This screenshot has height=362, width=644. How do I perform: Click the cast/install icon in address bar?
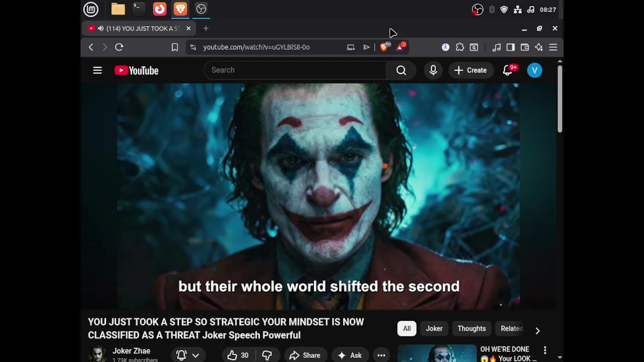351,47
